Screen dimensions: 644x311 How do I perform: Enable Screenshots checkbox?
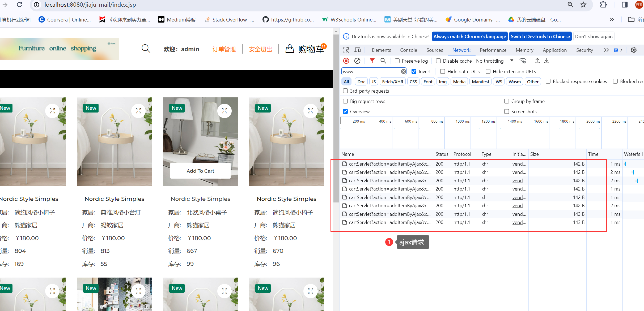507,111
